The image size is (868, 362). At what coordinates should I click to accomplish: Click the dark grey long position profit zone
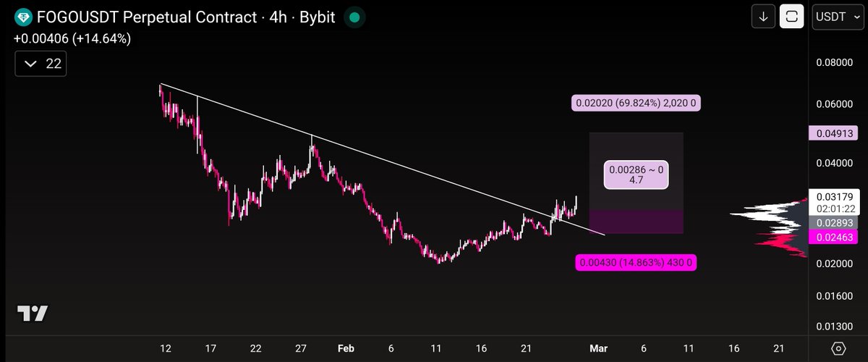pyautogui.click(x=636, y=172)
